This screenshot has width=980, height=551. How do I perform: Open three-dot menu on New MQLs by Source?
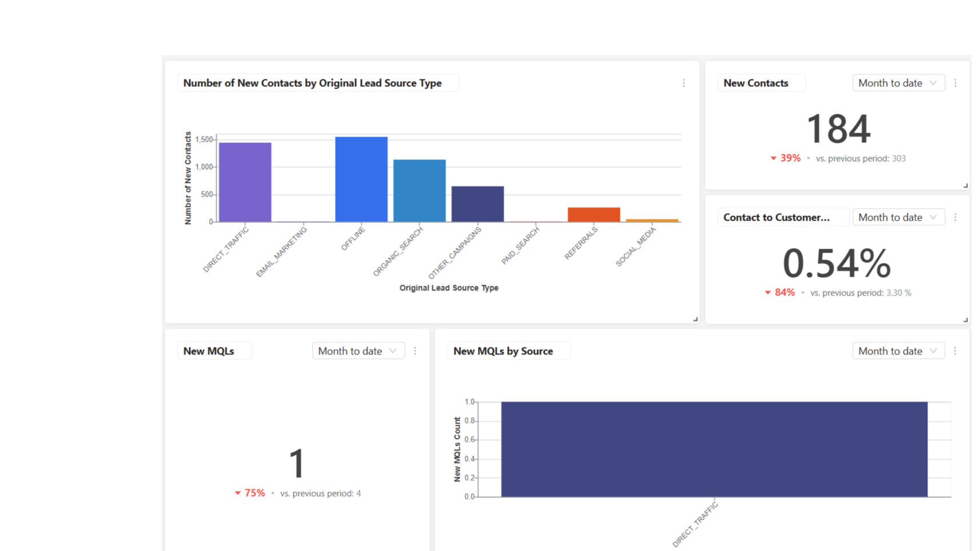point(955,351)
